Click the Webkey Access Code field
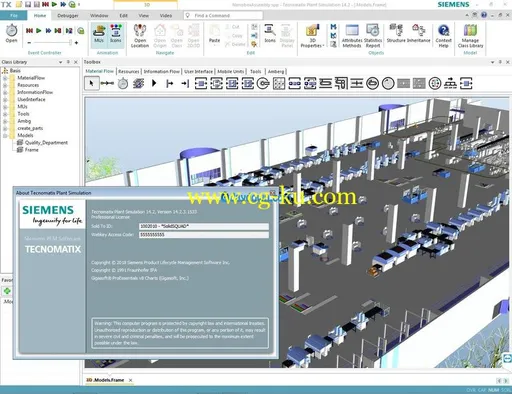512x394 pixels. (204, 235)
